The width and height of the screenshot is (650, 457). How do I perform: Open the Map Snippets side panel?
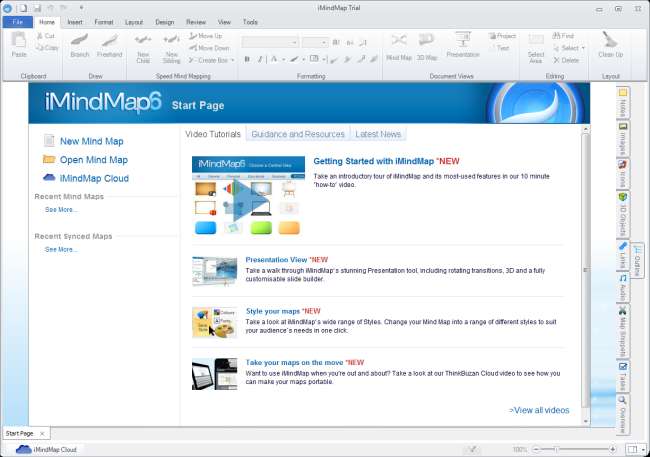624,329
